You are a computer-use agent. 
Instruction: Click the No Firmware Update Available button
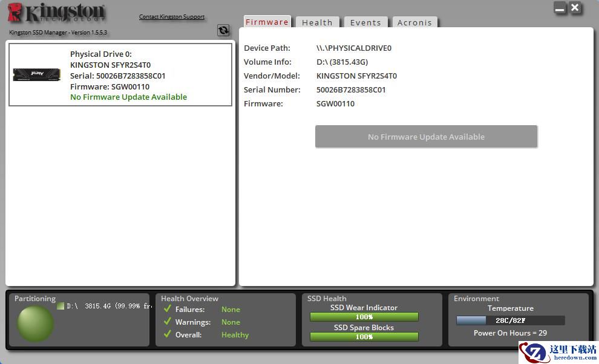click(427, 137)
